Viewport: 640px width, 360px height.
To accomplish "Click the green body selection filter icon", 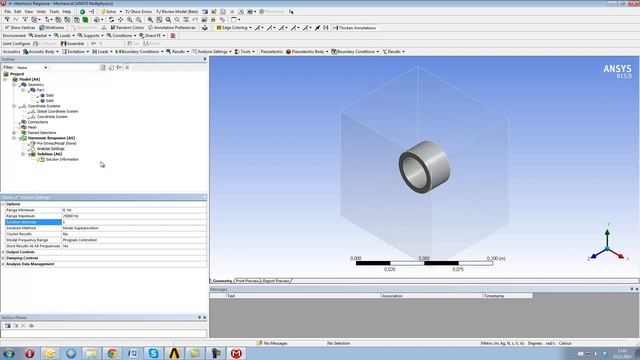I will 85,20.
